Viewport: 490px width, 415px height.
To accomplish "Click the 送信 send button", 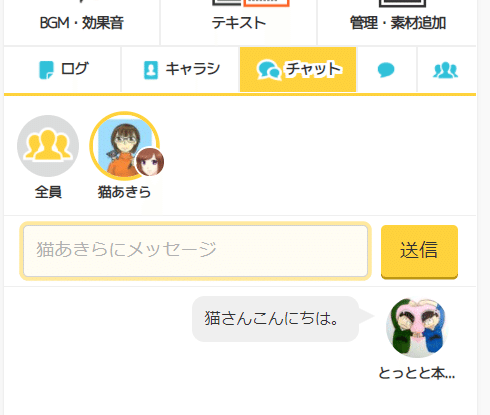I will coord(419,251).
